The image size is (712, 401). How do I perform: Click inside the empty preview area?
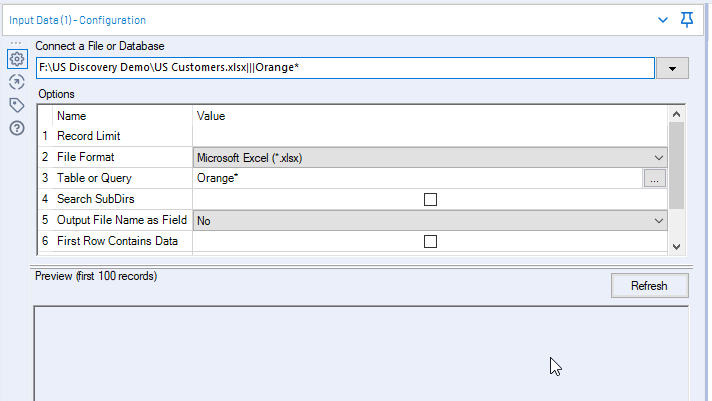point(360,352)
